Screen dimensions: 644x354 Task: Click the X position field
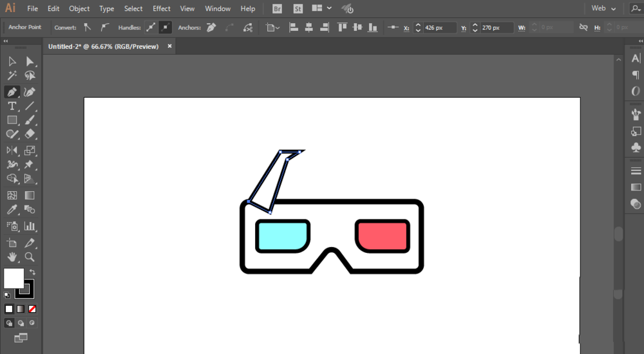coord(440,28)
